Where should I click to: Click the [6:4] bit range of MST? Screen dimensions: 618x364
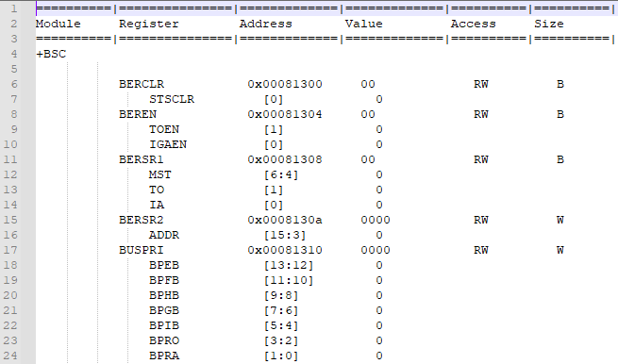click(x=281, y=174)
